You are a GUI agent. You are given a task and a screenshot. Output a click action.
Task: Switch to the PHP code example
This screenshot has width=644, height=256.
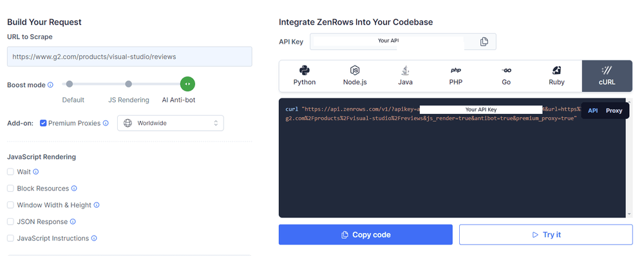point(455,76)
